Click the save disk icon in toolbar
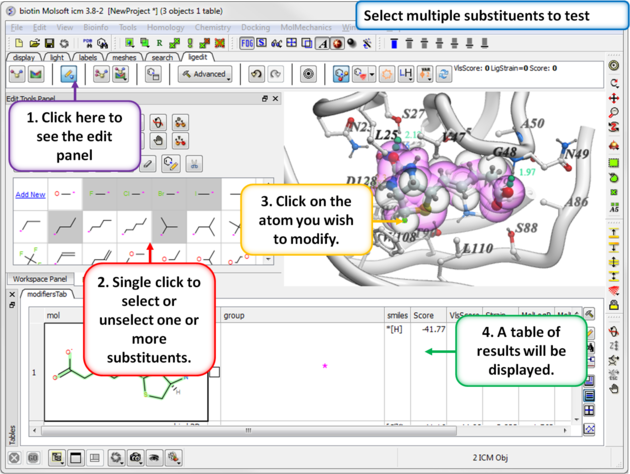 tap(50, 44)
